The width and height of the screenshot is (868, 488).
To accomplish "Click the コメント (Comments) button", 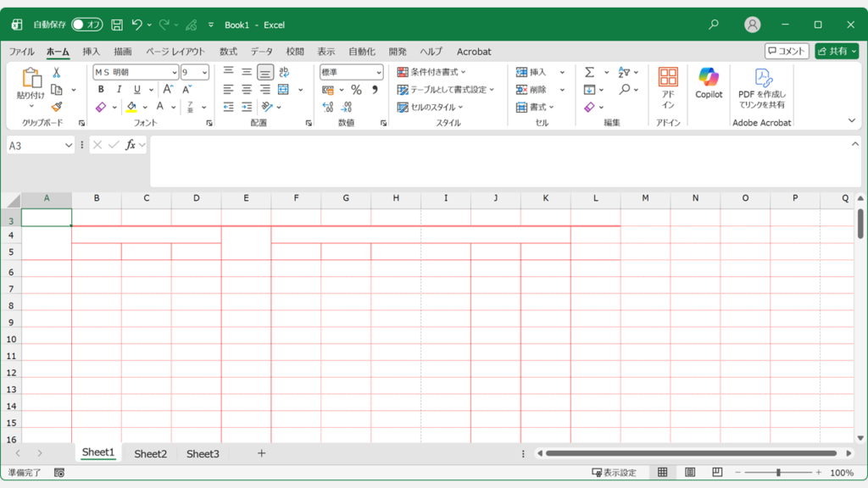I will pos(787,52).
